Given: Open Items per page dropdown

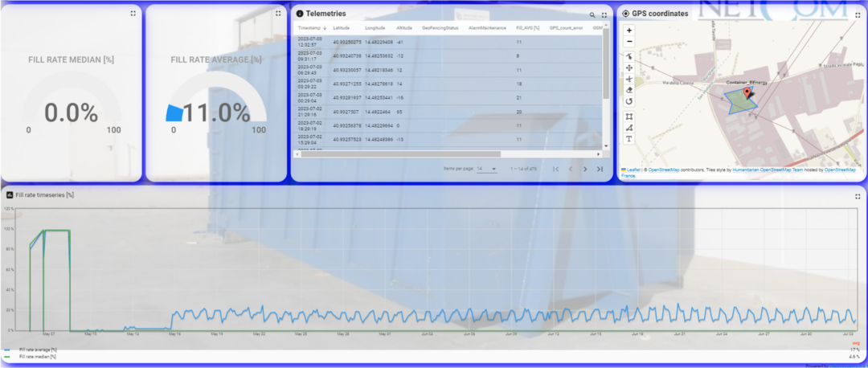Looking at the screenshot, I should tap(487, 169).
